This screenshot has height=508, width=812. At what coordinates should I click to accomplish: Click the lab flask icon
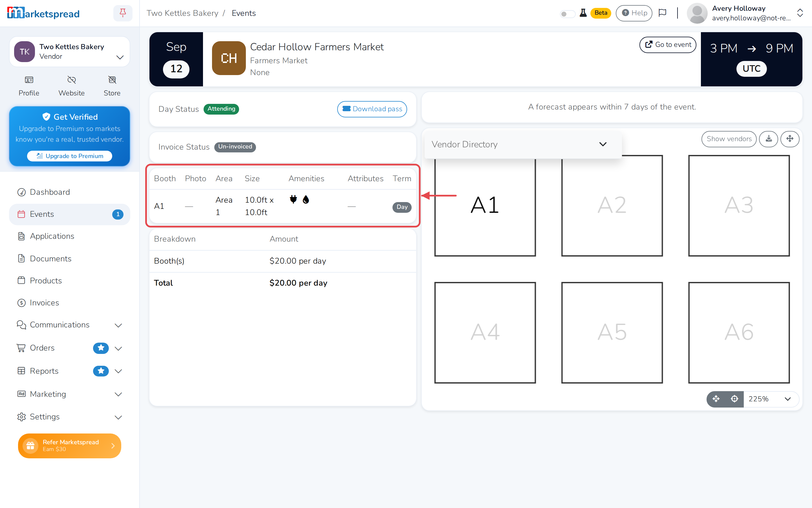pos(583,13)
